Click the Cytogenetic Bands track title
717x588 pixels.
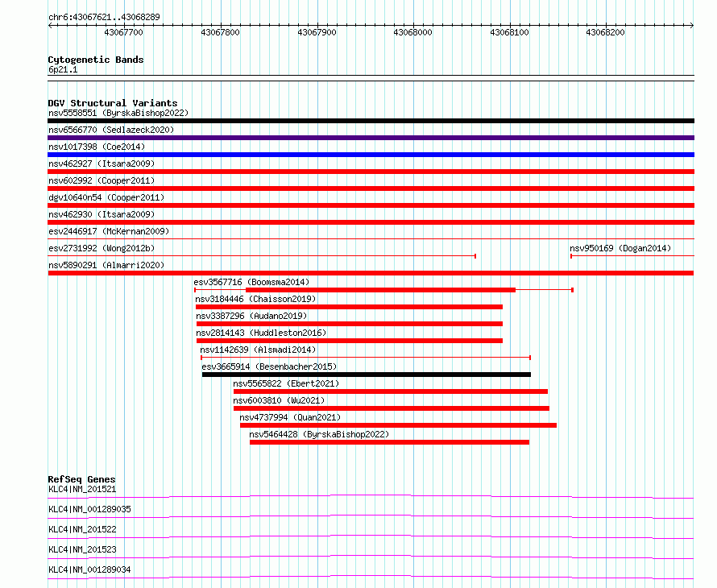[96, 60]
